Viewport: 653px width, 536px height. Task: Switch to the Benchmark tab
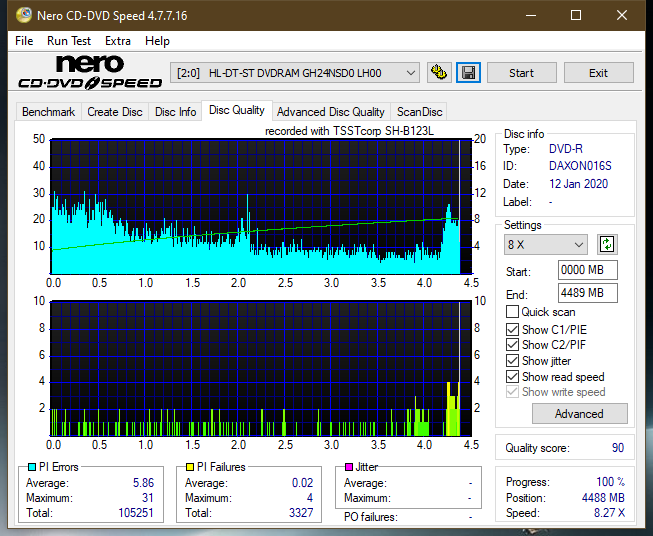pos(48,112)
